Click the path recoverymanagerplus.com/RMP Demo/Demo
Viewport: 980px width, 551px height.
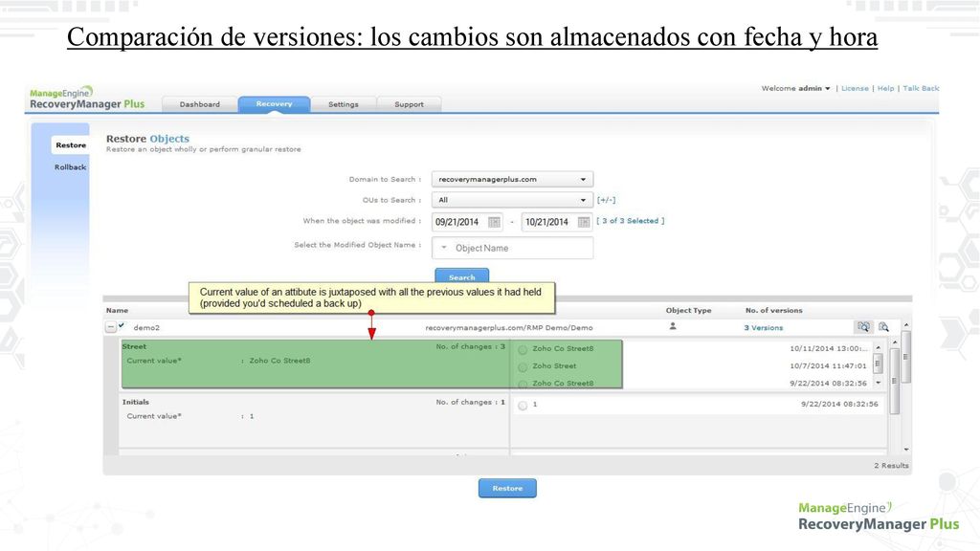tap(509, 327)
